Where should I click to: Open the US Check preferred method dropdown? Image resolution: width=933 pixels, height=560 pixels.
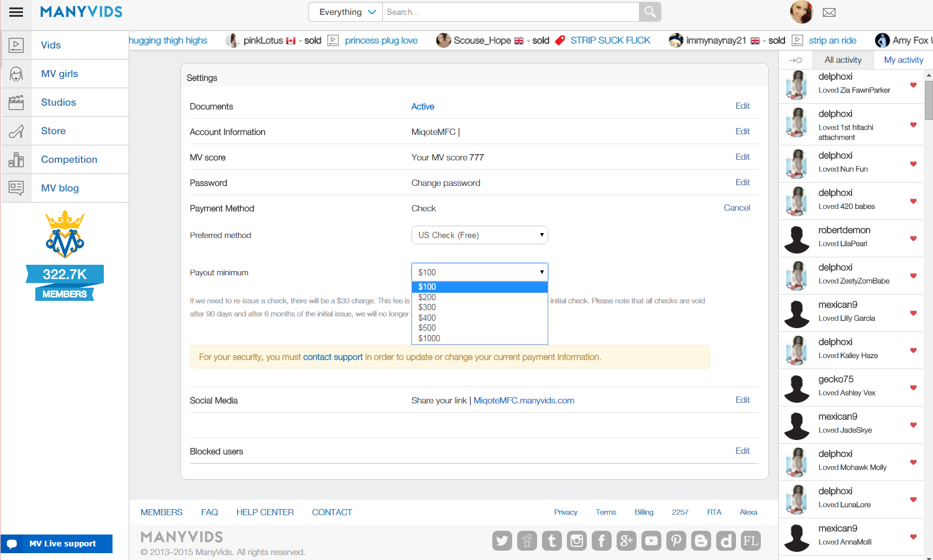[x=479, y=235]
